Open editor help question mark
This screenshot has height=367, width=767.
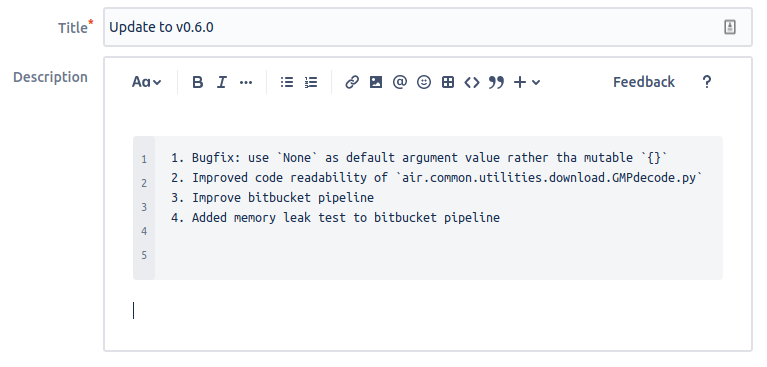point(706,82)
